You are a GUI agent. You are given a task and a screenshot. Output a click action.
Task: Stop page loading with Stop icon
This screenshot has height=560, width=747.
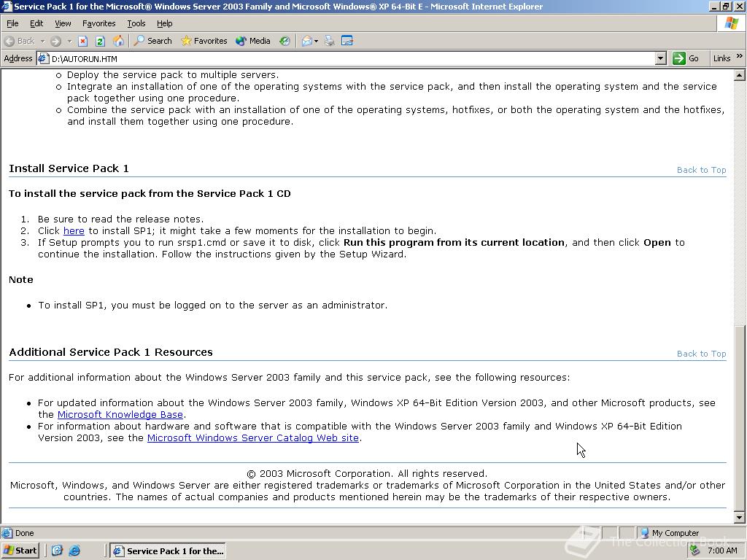pos(83,41)
